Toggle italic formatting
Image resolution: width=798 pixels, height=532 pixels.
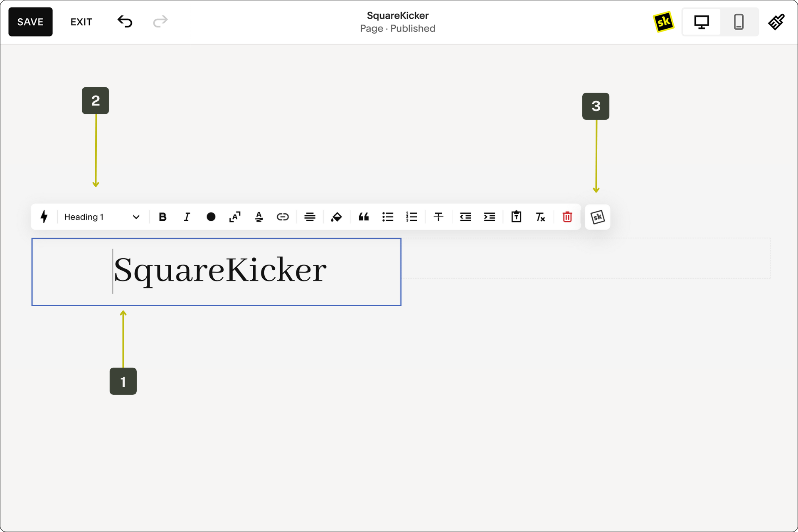[187, 217]
